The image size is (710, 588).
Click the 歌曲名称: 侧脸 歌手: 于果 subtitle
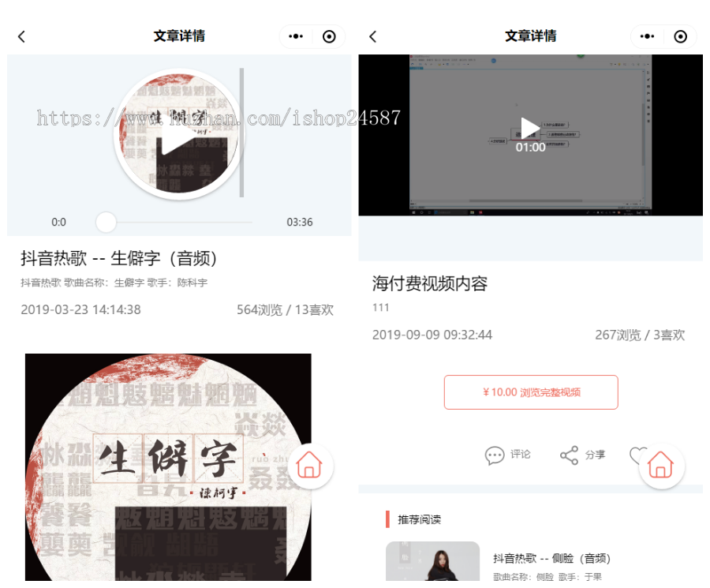(x=547, y=577)
